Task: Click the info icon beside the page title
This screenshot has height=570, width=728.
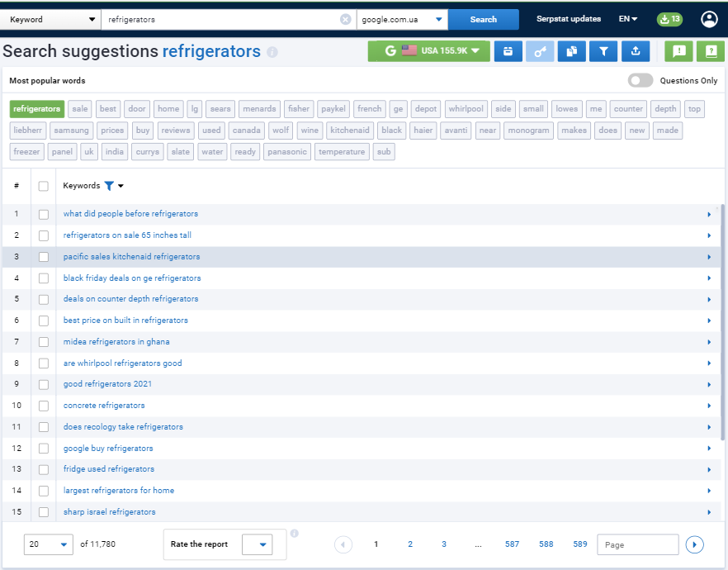Action: coord(272,52)
